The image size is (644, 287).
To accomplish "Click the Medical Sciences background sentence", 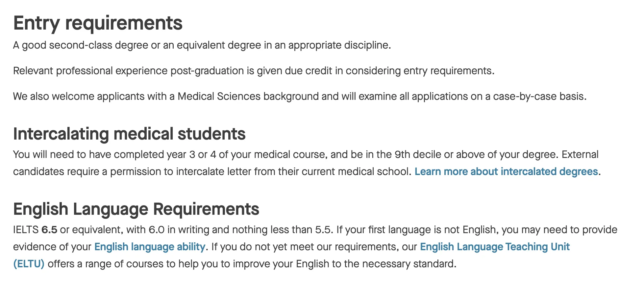I will tap(300, 96).
